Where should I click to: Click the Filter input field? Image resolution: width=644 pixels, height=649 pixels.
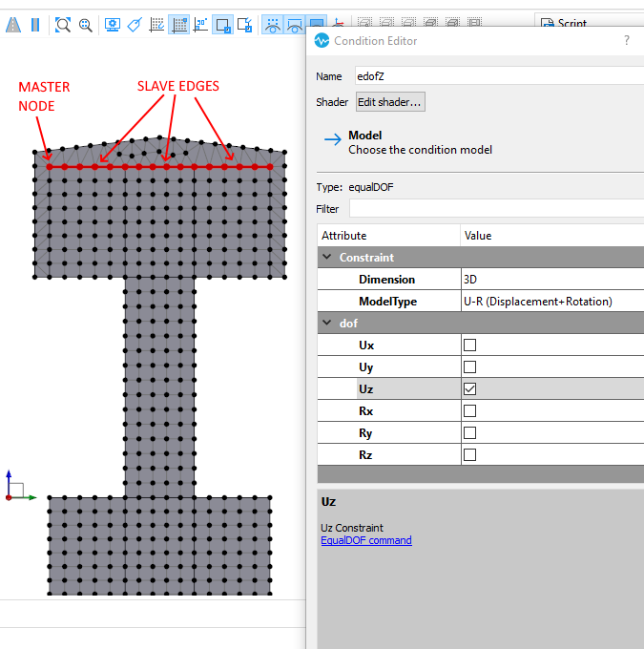(x=497, y=209)
